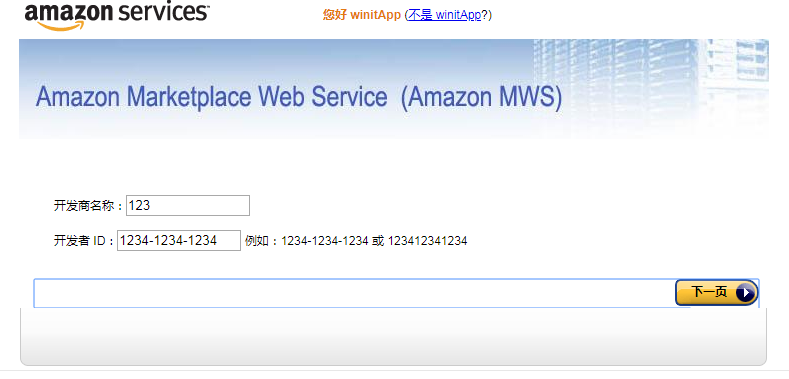Click the orange Amazon smile arrow
This screenshot has height=379, width=789.
coord(59,26)
